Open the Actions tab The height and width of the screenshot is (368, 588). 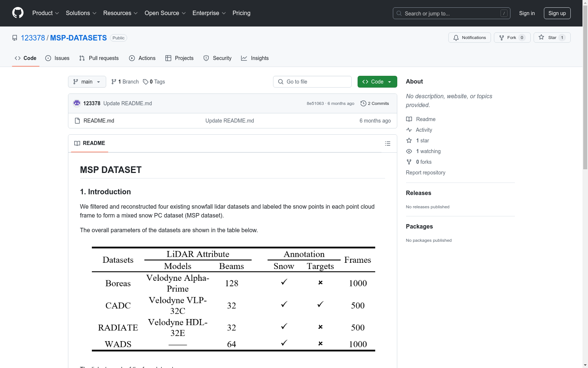[142, 58]
